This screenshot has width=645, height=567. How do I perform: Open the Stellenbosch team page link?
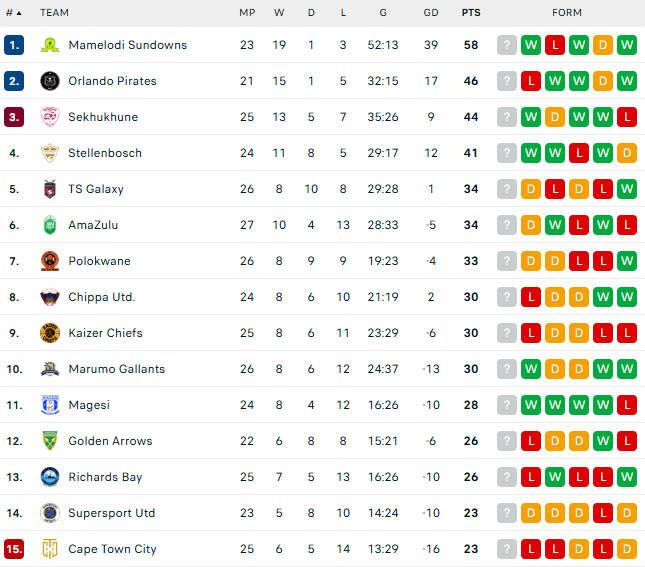pyautogui.click(x=105, y=153)
